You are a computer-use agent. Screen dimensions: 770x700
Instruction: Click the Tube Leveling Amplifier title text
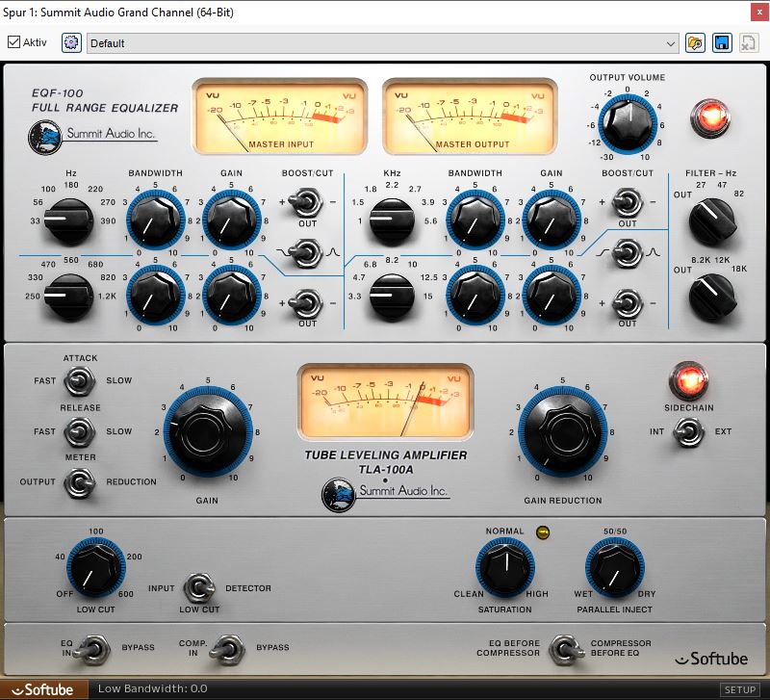tap(386, 454)
